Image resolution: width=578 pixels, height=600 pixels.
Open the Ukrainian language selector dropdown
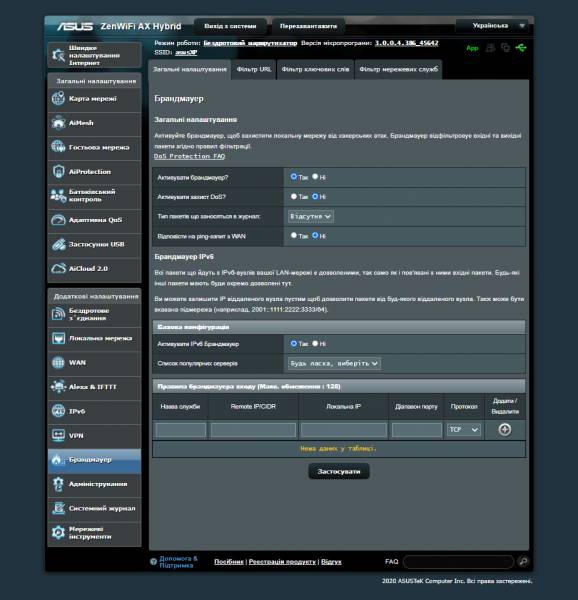coord(493,26)
